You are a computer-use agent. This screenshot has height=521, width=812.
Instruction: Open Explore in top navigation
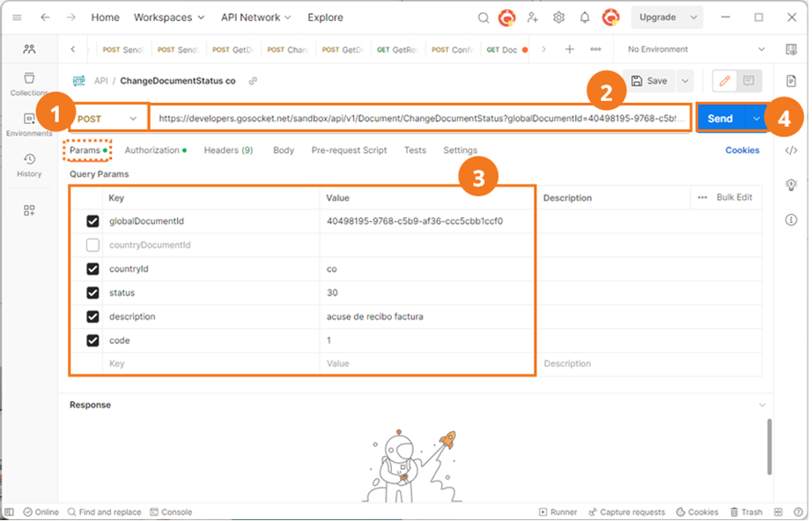[x=325, y=18]
